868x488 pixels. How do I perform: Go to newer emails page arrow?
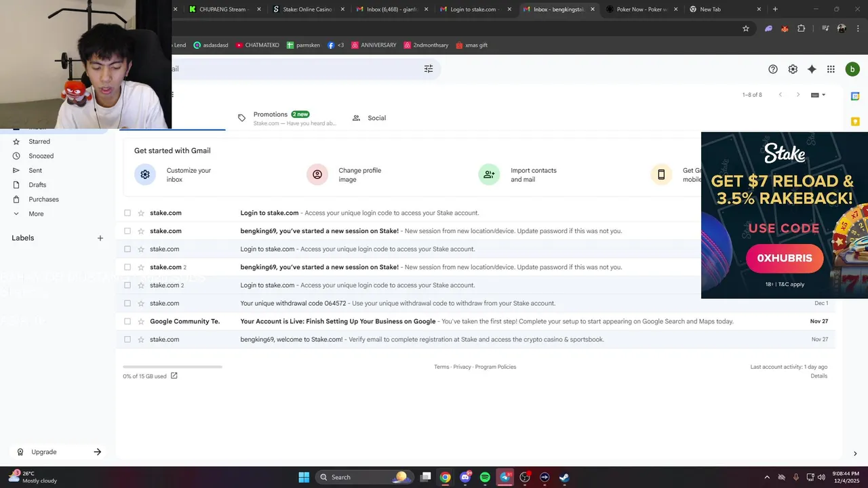(780, 95)
